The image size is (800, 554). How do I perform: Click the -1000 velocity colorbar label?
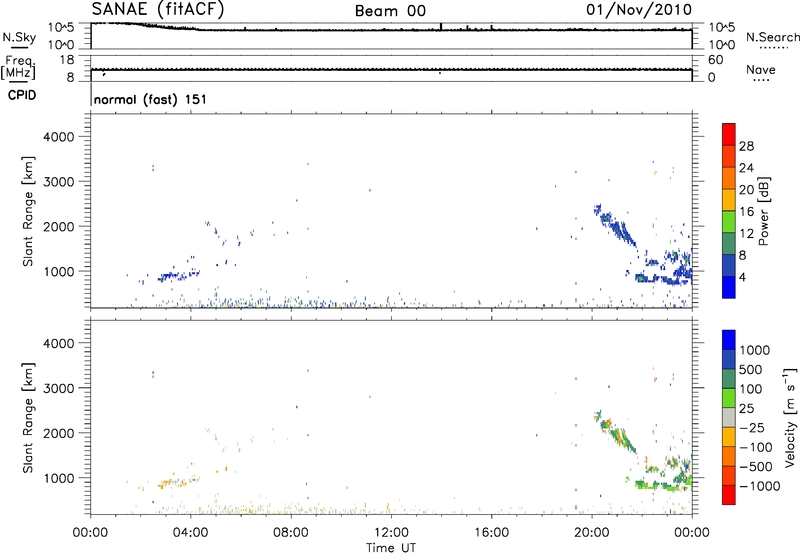coord(760,486)
